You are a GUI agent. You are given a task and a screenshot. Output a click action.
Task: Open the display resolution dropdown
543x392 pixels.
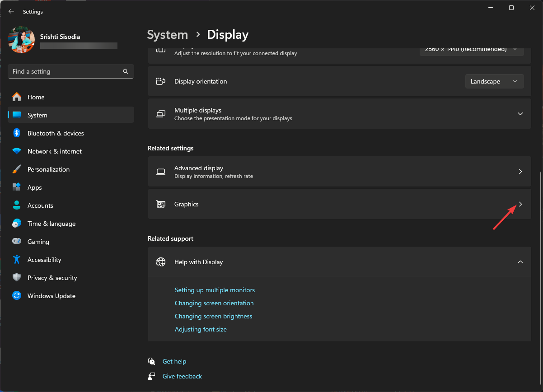pos(472,50)
